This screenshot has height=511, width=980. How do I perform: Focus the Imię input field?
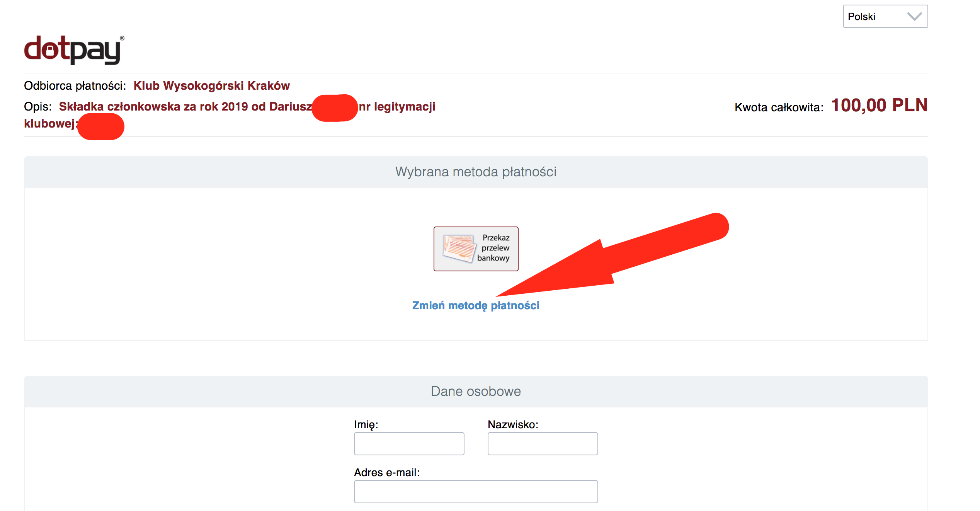[409, 444]
